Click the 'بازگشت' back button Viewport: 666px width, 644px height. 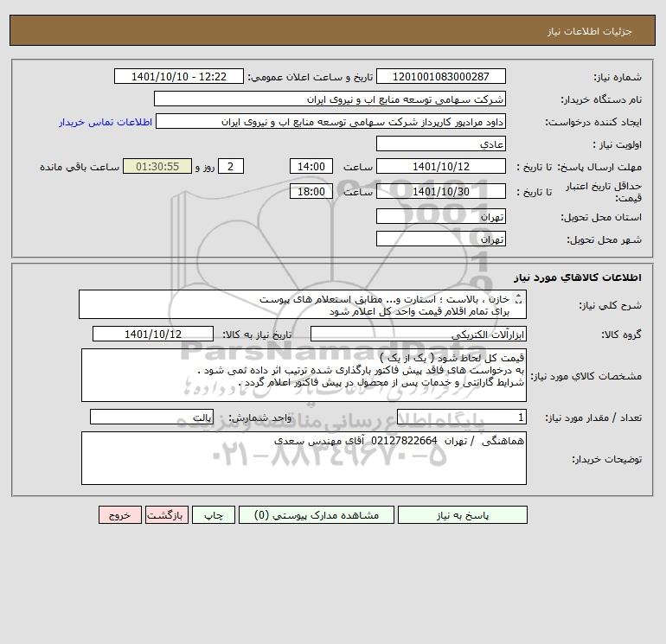tap(166, 515)
